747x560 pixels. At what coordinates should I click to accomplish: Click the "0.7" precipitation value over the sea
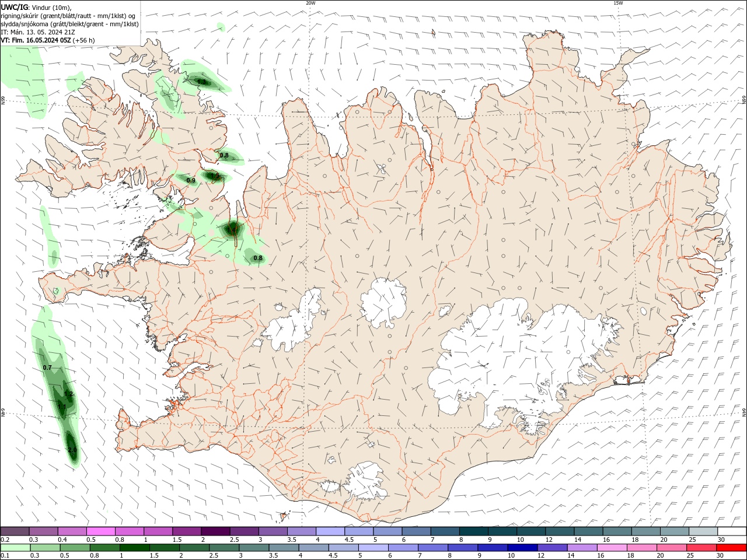(47, 367)
